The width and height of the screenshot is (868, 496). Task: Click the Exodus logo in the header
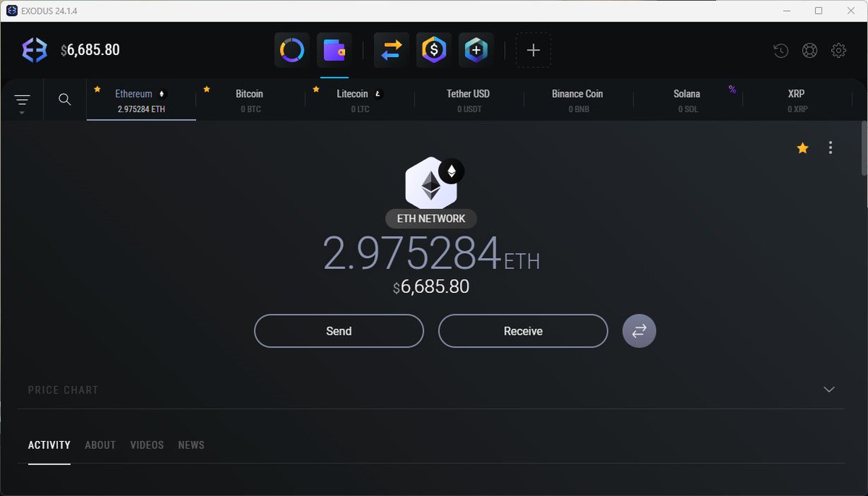tap(34, 50)
